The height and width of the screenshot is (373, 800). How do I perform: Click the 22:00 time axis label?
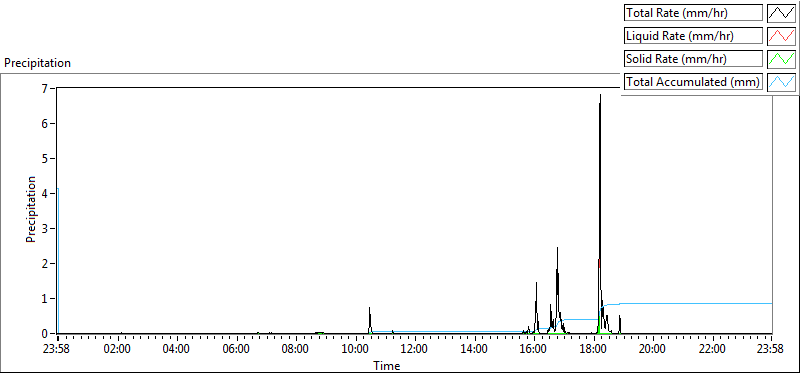click(x=712, y=350)
